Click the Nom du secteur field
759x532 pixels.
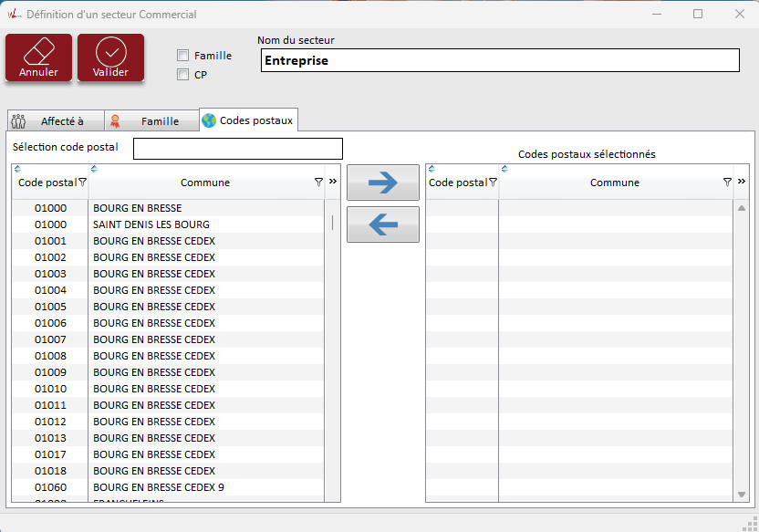coord(499,60)
